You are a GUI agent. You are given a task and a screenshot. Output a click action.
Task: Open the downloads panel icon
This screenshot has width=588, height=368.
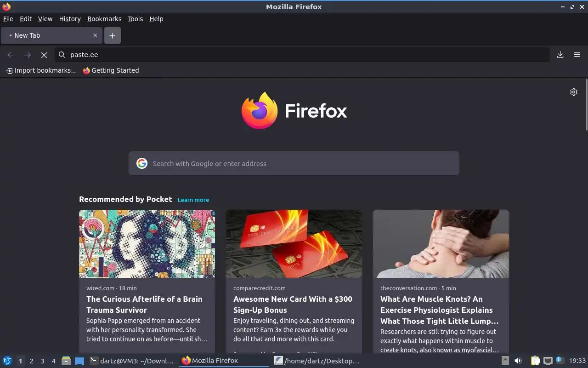[x=560, y=55]
